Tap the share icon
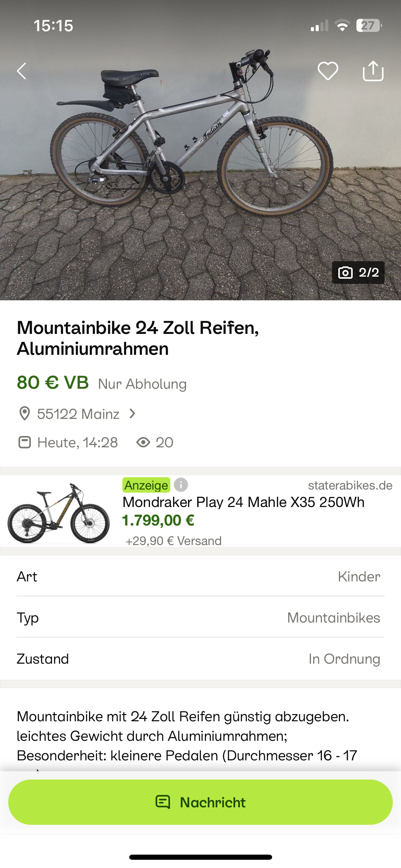 [373, 71]
